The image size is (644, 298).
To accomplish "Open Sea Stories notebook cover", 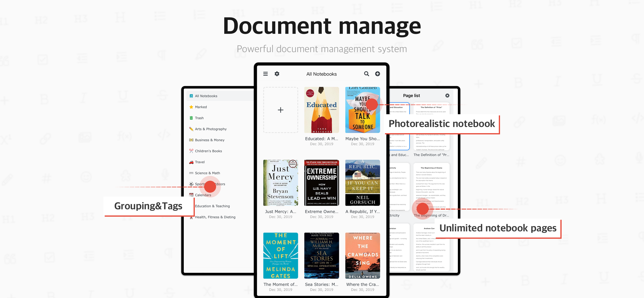I will (321, 256).
